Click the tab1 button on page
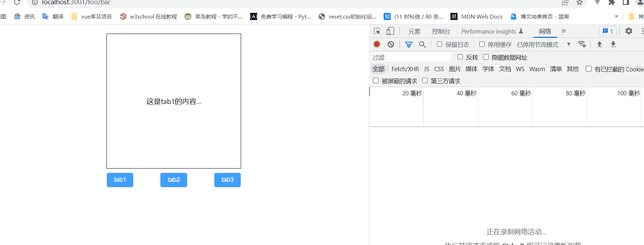644x245 pixels. [120, 180]
